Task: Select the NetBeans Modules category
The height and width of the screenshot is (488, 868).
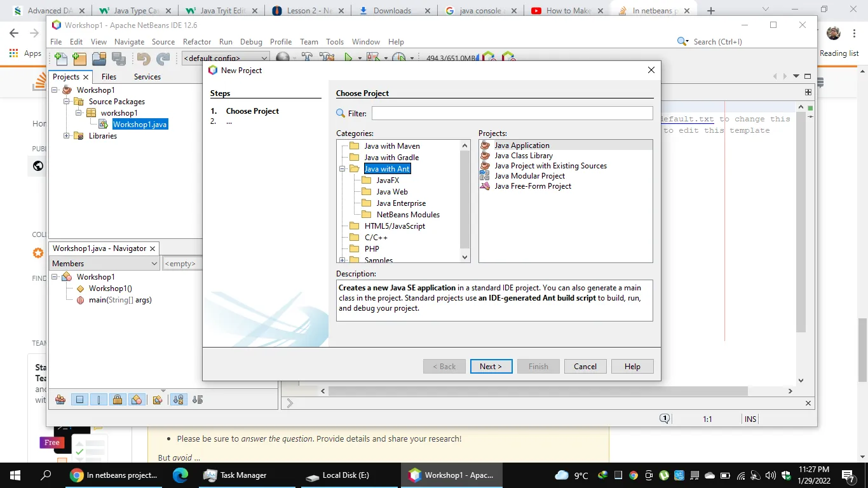Action: [408, 215]
